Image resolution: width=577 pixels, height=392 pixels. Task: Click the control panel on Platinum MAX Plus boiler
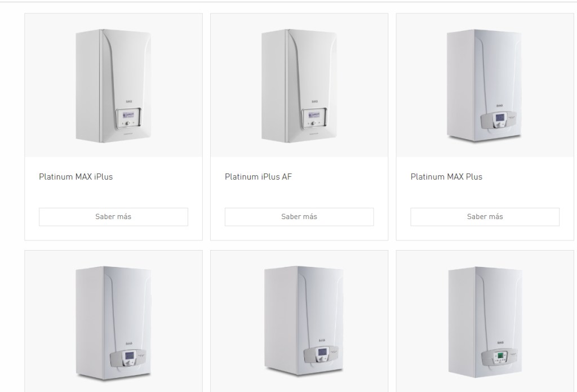[x=499, y=119]
